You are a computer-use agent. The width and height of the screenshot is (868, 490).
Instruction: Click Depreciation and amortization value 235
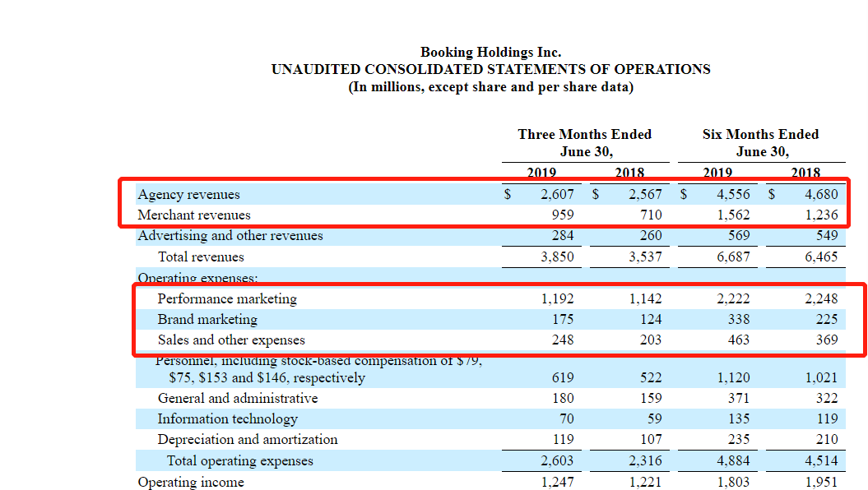coord(739,440)
